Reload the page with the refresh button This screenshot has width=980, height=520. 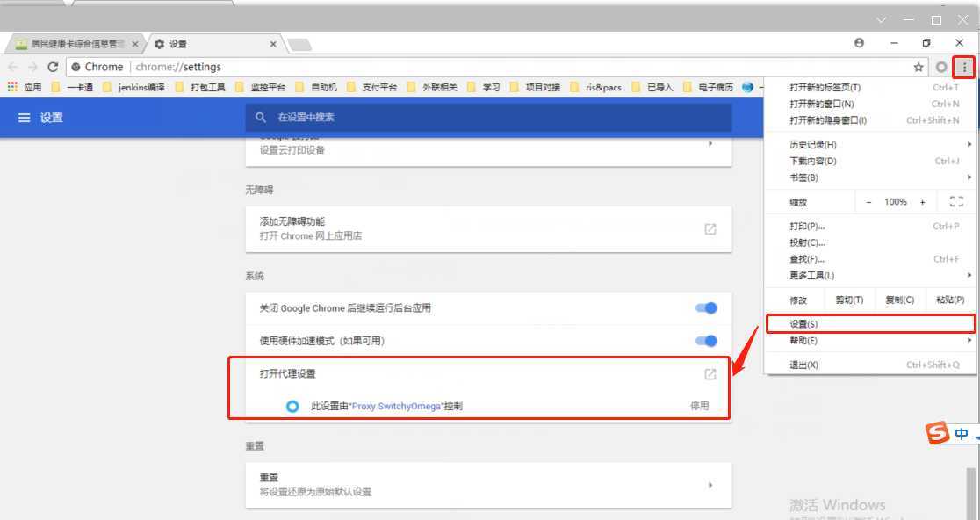click(x=53, y=67)
